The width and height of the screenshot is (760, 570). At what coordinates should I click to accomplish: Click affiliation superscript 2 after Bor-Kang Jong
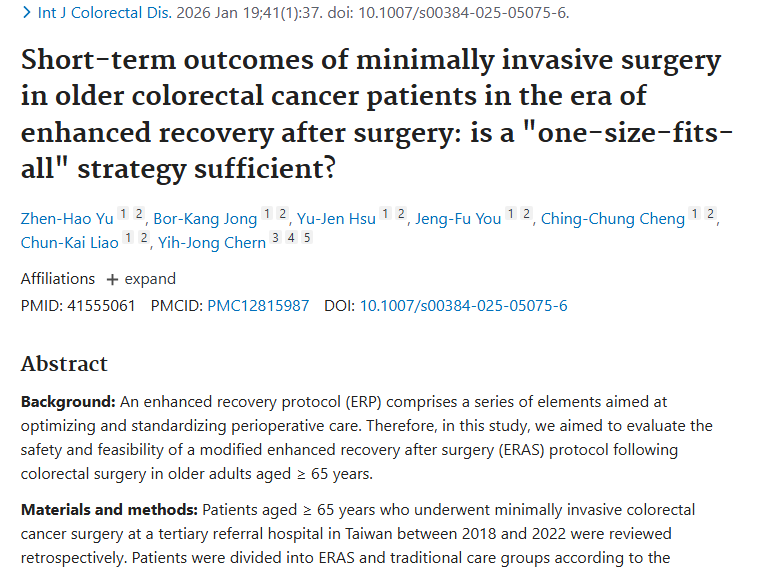coord(283,214)
